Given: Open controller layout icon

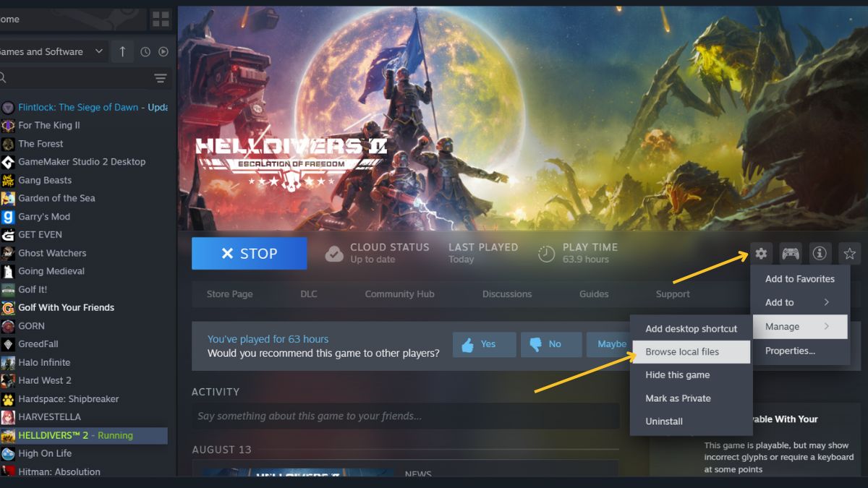Looking at the screenshot, I should click(x=791, y=254).
